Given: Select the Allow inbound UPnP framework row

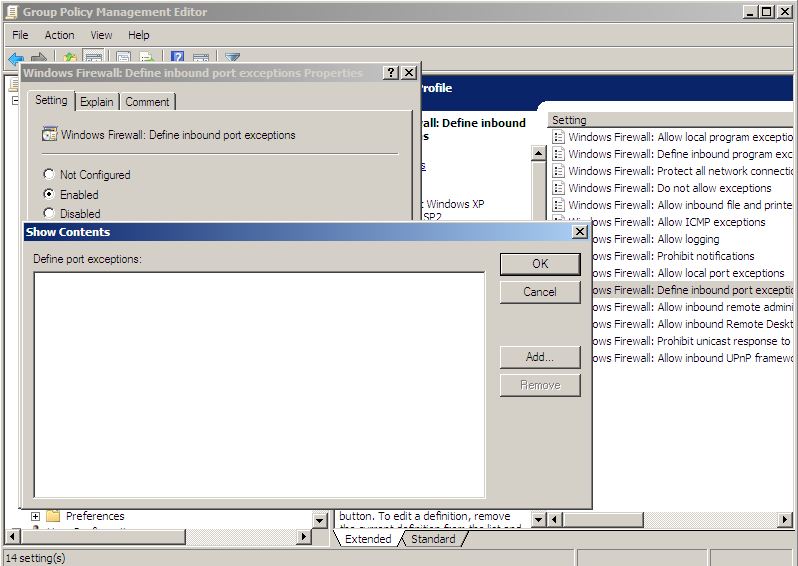Looking at the screenshot, I should pos(692,358).
